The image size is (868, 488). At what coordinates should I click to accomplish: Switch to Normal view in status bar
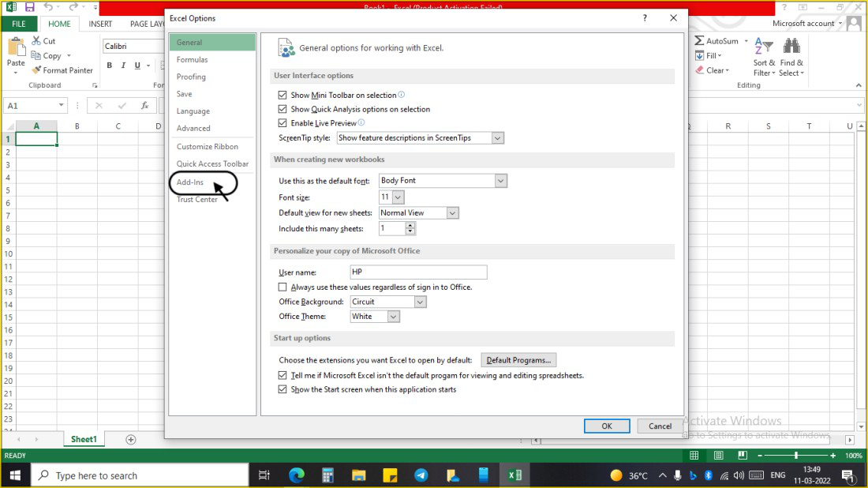(694, 456)
